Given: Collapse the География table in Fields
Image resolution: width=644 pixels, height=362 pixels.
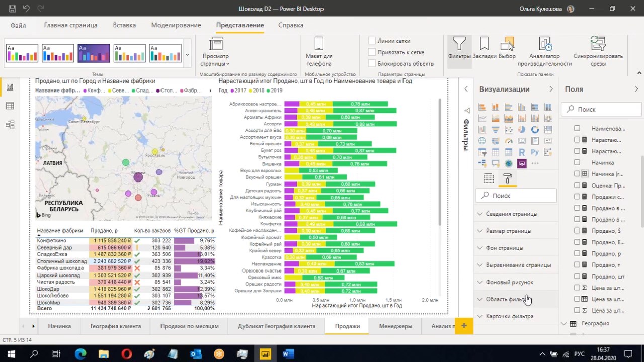Looking at the screenshot, I should pyautogui.click(x=564, y=324).
